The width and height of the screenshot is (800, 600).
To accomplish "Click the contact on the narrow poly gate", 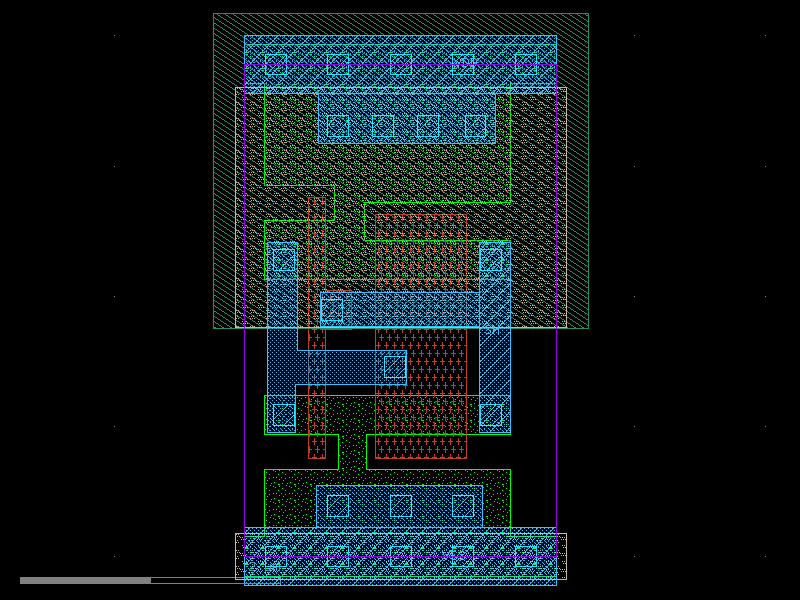I will click(x=332, y=310).
